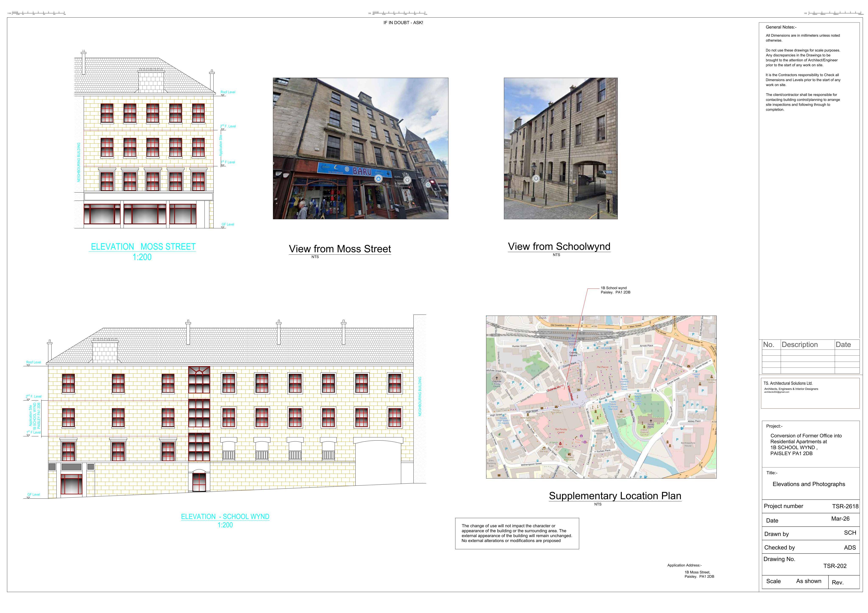Screen dimensions: 868x613
Task: Click the 'As shown' scale value
Action: tap(809, 581)
